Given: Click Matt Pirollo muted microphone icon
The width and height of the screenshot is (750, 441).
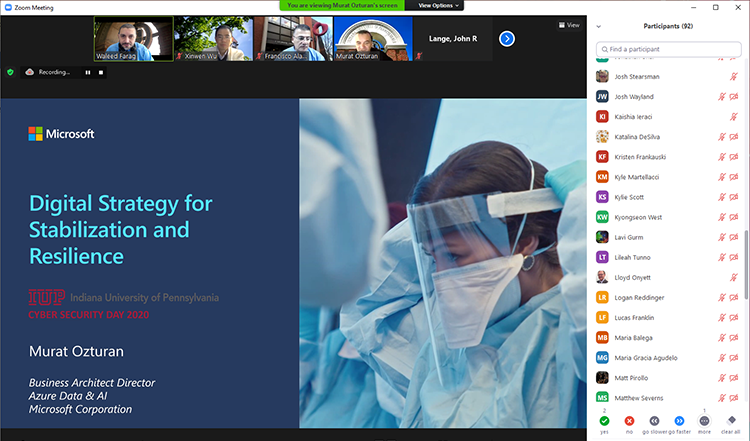Looking at the screenshot, I should [x=722, y=378].
